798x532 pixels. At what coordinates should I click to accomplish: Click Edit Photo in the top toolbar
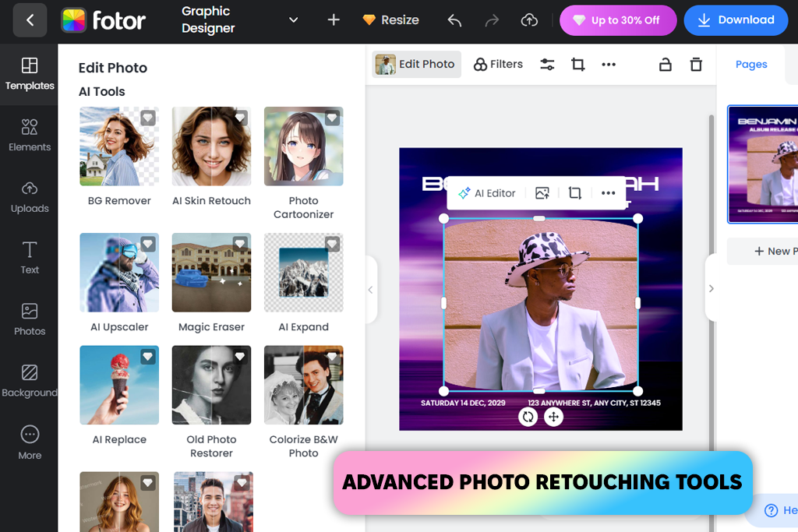click(416, 64)
